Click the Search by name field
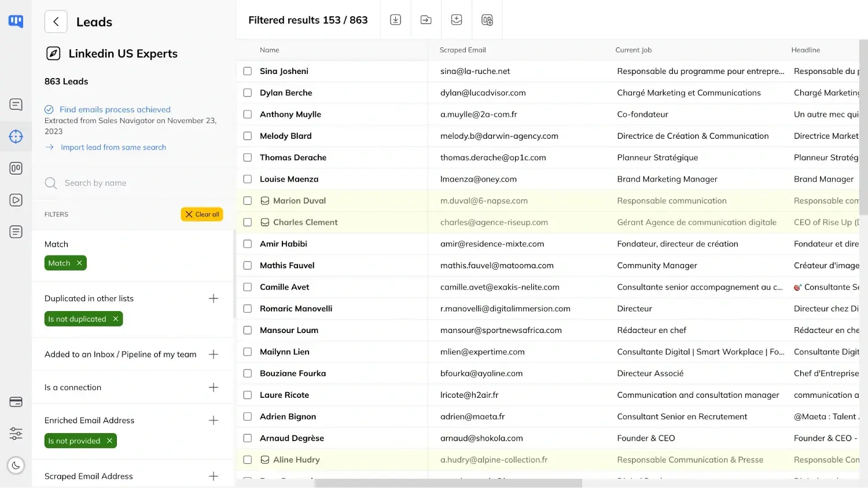Screen dimensions: 868x488 [x=133, y=183]
